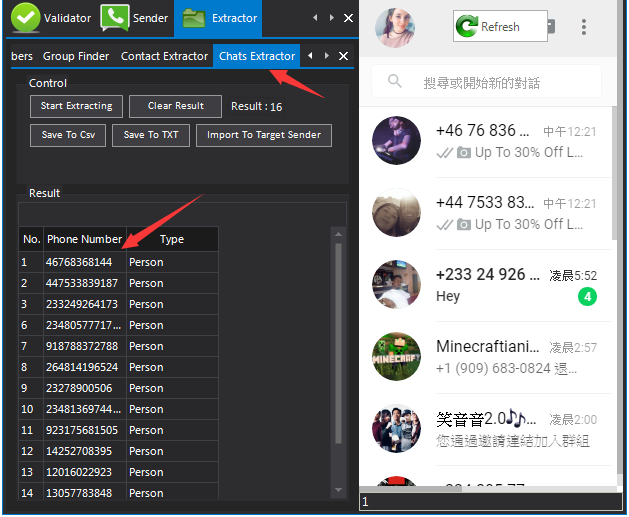
Task: Click the WhatsApp chat search field
Action: pyautogui.click(x=486, y=81)
